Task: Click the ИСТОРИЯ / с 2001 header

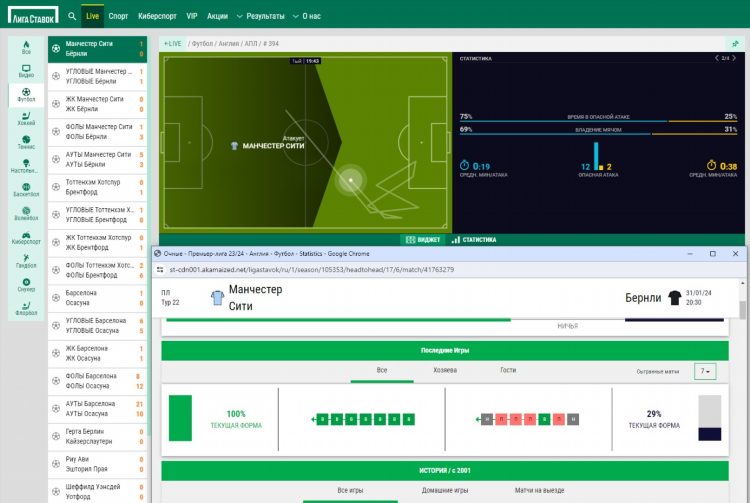Action: tap(445, 470)
